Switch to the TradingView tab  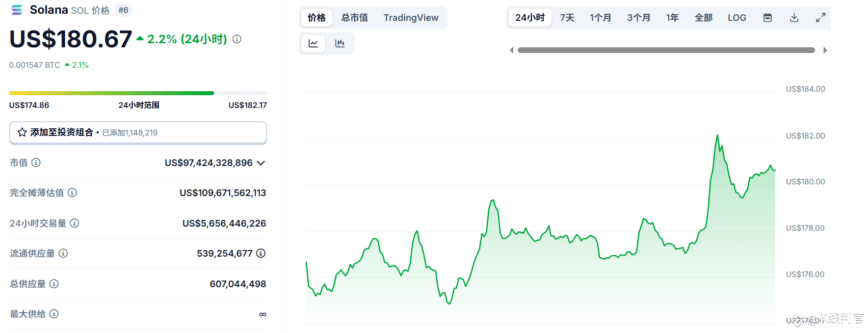411,18
